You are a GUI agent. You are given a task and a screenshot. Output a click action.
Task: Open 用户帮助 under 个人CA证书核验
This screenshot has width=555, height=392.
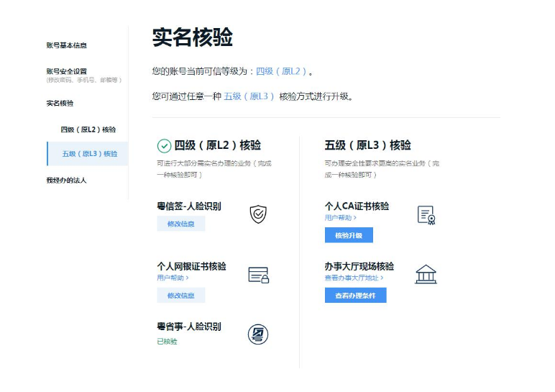(x=341, y=218)
